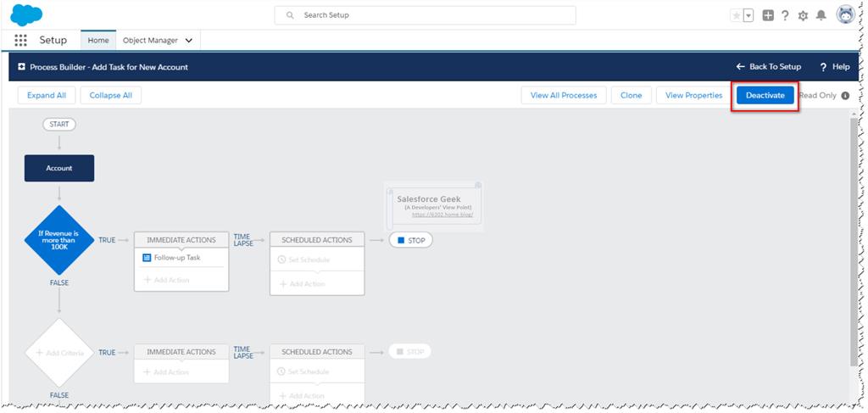The image size is (868, 413).
Task: Click View All Processes button
Action: (x=564, y=95)
